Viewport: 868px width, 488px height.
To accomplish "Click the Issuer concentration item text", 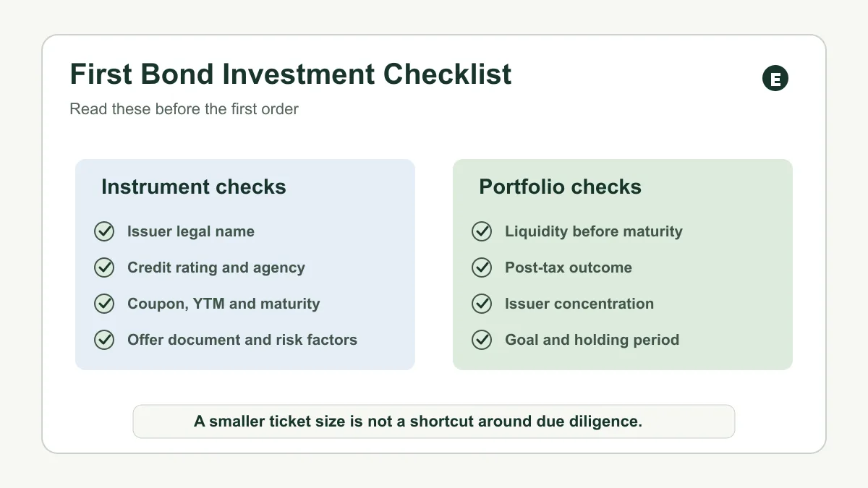I will 579,304.
